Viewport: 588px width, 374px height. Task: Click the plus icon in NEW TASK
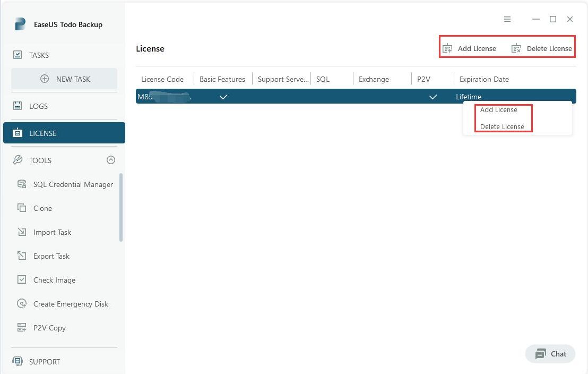pos(45,79)
